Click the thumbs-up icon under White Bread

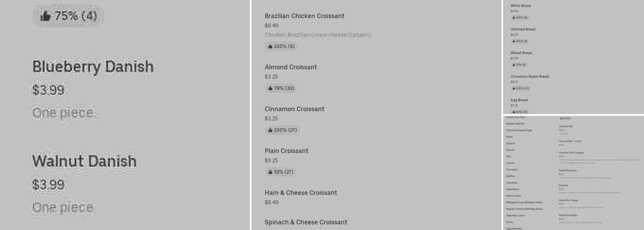(x=514, y=18)
